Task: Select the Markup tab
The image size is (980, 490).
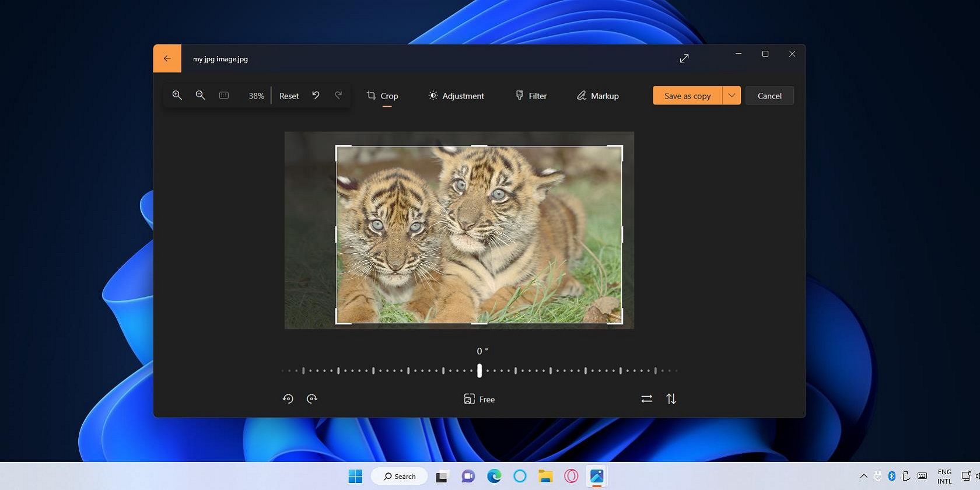Action: (x=597, y=96)
